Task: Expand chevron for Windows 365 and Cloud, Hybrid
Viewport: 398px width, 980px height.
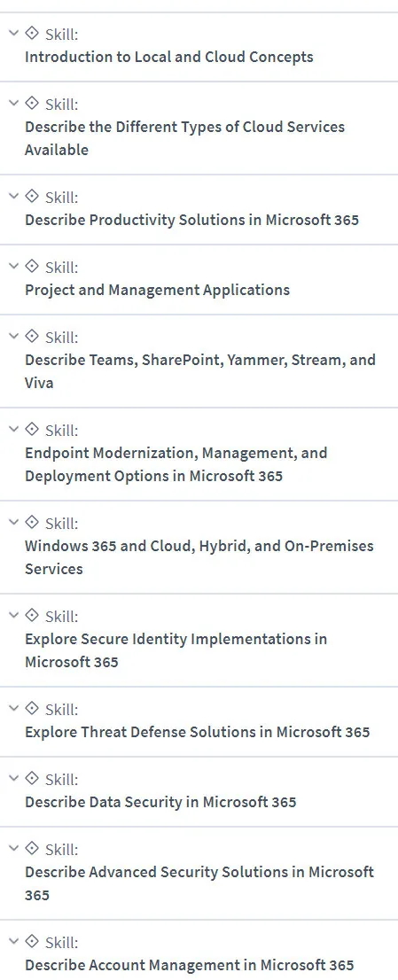Action: coord(13,522)
